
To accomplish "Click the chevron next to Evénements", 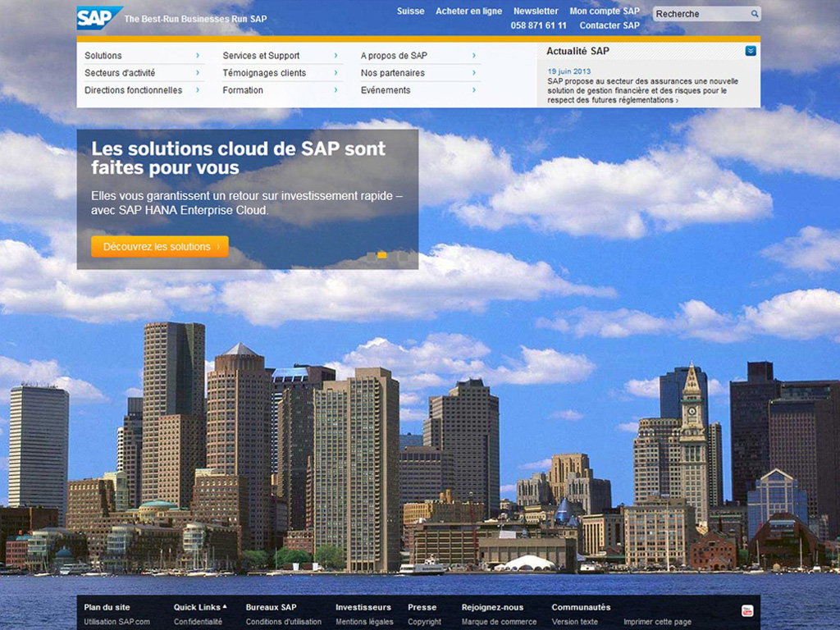I will click(x=474, y=90).
